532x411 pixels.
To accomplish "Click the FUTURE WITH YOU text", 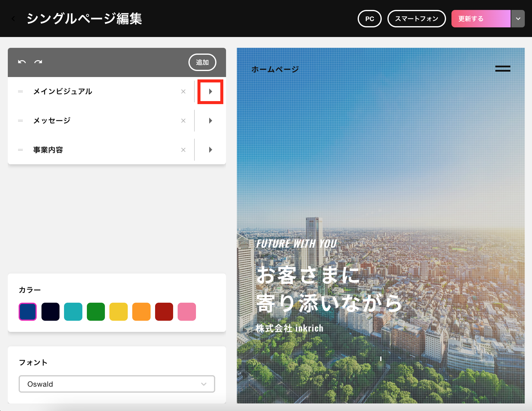I will 296,243.
